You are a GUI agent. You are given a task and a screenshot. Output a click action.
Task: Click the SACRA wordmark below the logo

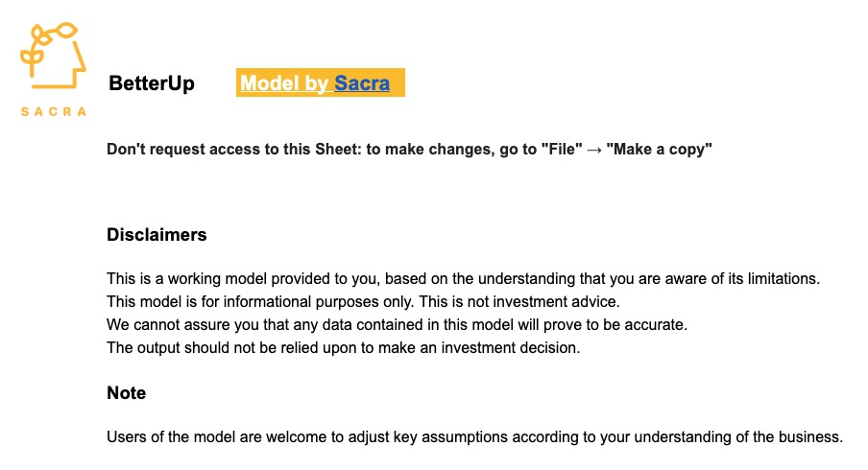click(54, 111)
